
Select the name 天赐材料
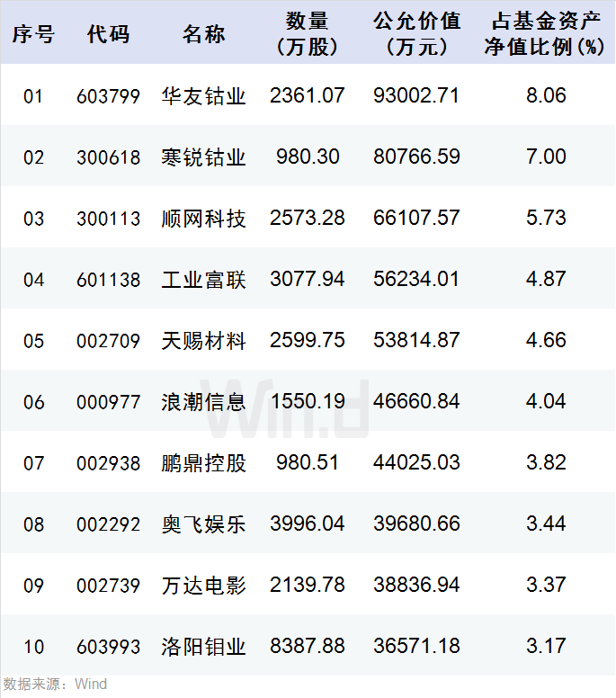pos(203,341)
